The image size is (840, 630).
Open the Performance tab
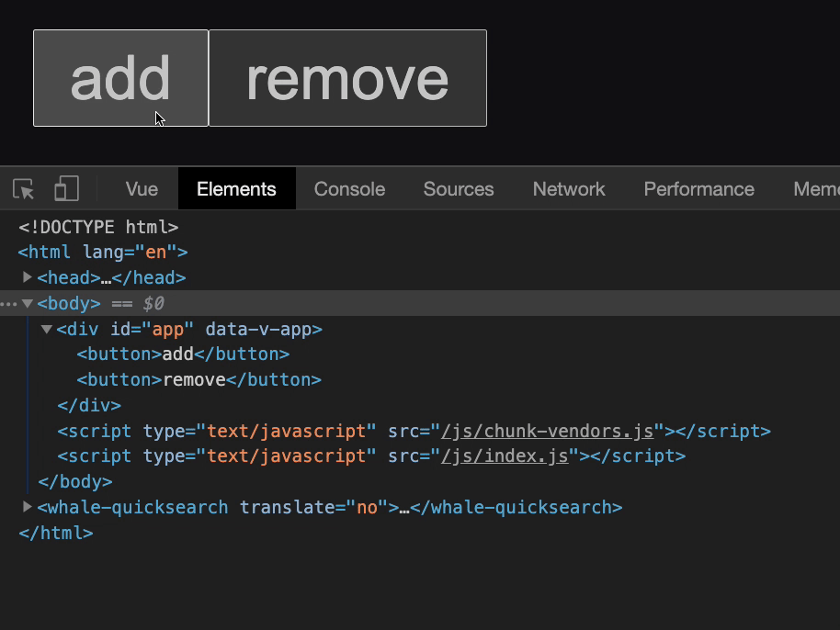(699, 189)
